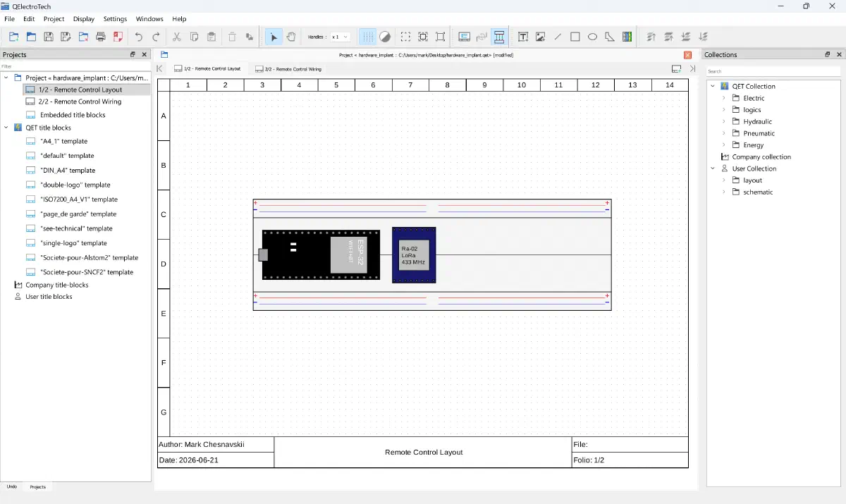This screenshot has height=504, width=846.
Task: Toggle the grid display button
Action: pos(368,37)
